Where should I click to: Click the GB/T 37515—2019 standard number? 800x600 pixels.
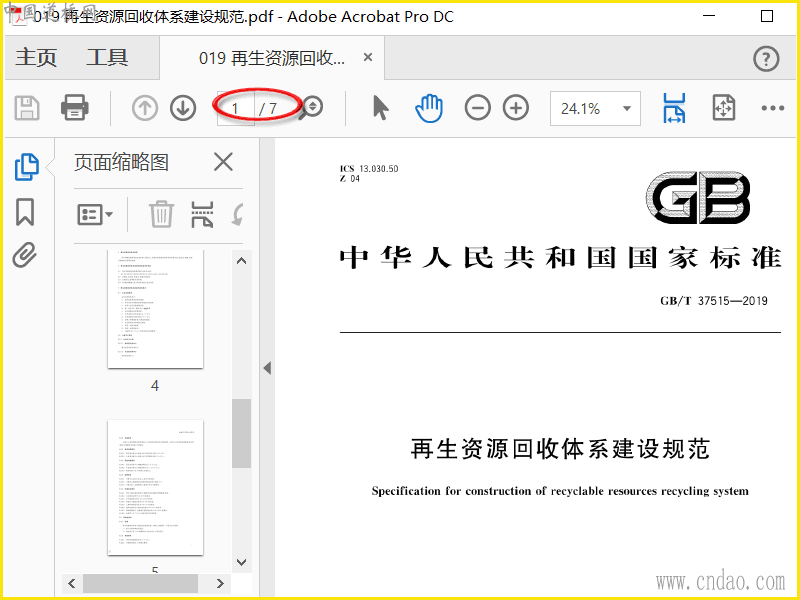click(x=714, y=301)
